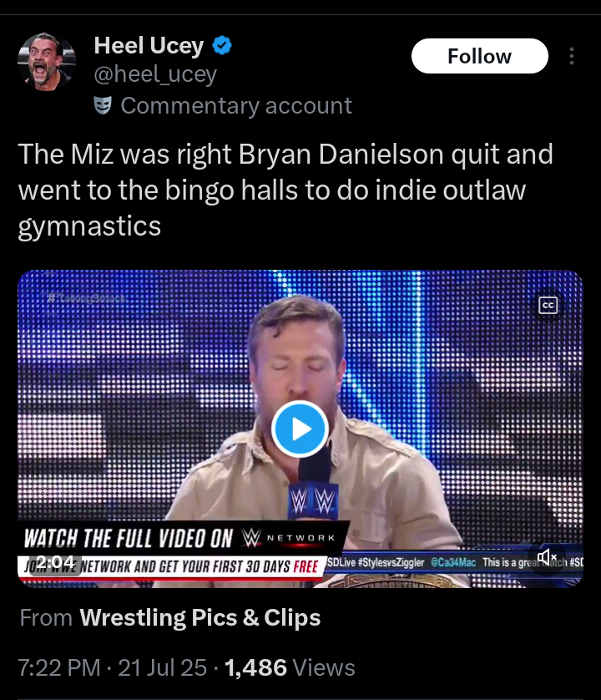This screenshot has height=700, width=601.
Task: Click the tweet text about The Miz
Action: coord(285,190)
